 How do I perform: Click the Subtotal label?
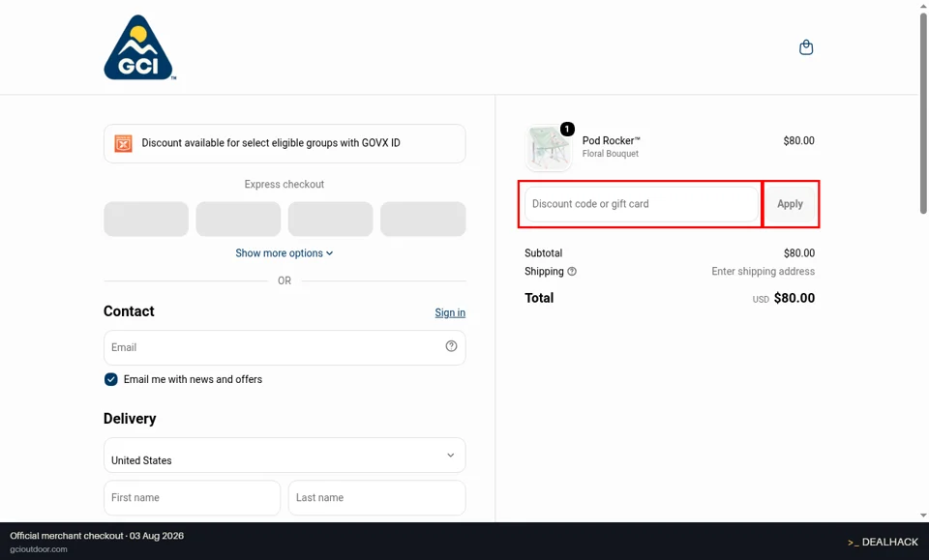coord(543,252)
